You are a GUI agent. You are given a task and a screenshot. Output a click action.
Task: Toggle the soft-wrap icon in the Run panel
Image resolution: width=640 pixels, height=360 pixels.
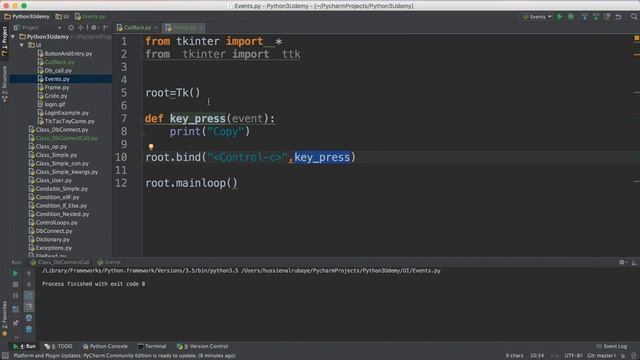click(x=29, y=296)
